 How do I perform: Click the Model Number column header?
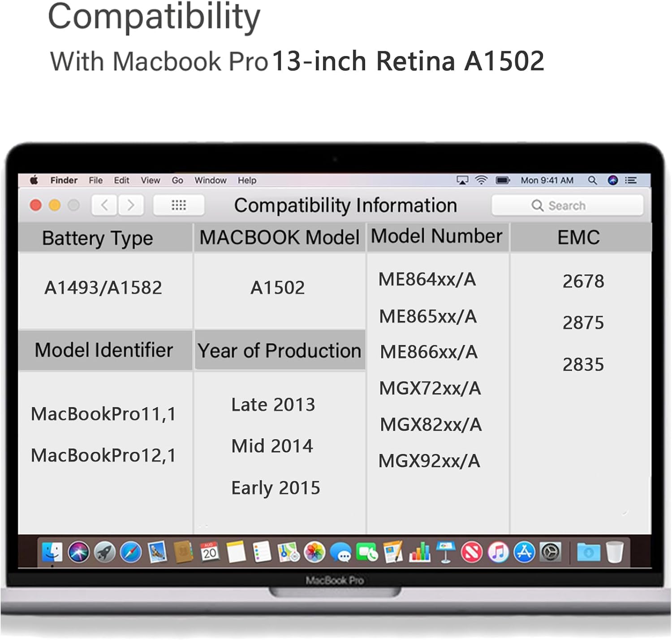click(x=437, y=236)
